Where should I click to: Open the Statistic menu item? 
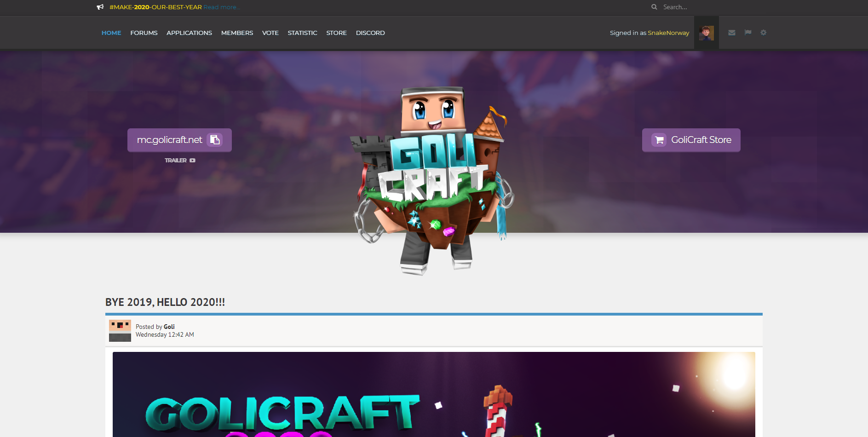coord(302,33)
